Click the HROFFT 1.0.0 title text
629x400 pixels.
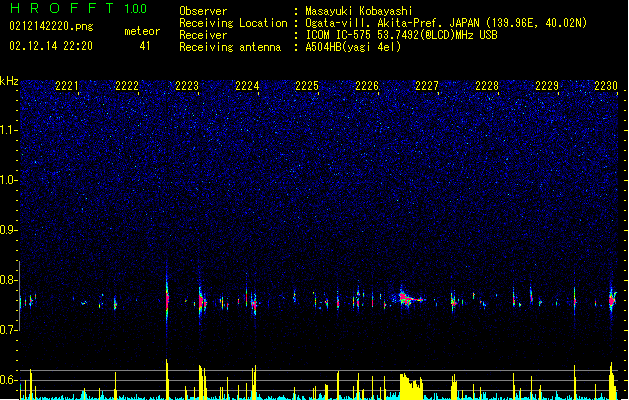pos(79,8)
